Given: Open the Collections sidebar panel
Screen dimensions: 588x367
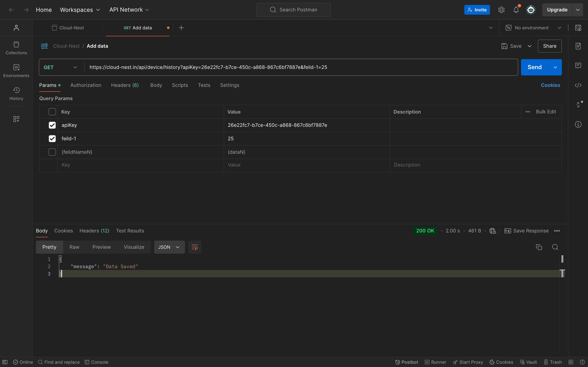Looking at the screenshot, I should click(16, 48).
